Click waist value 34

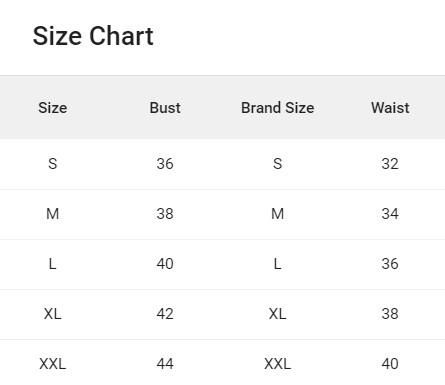[x=390, y=214]
